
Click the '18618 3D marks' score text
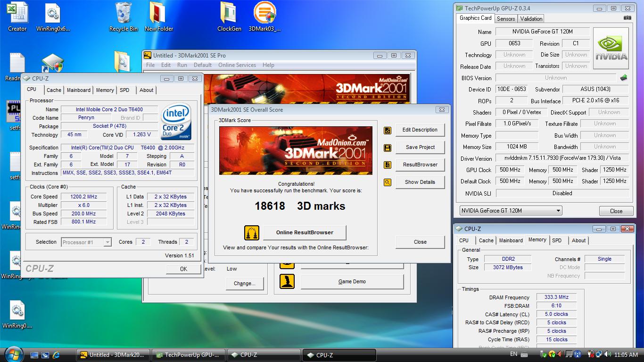pos(300,206)
